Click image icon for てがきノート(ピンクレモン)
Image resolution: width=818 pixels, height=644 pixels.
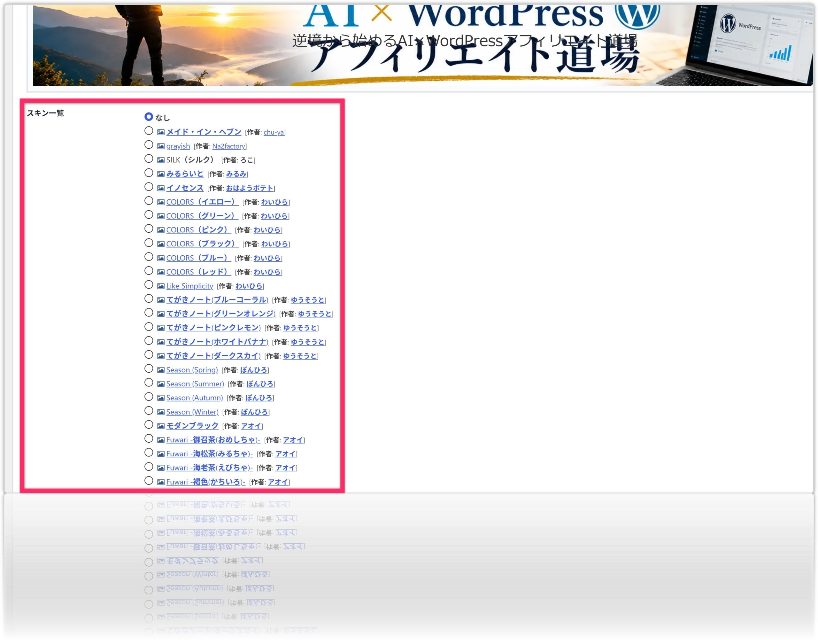tap(161, 328)
